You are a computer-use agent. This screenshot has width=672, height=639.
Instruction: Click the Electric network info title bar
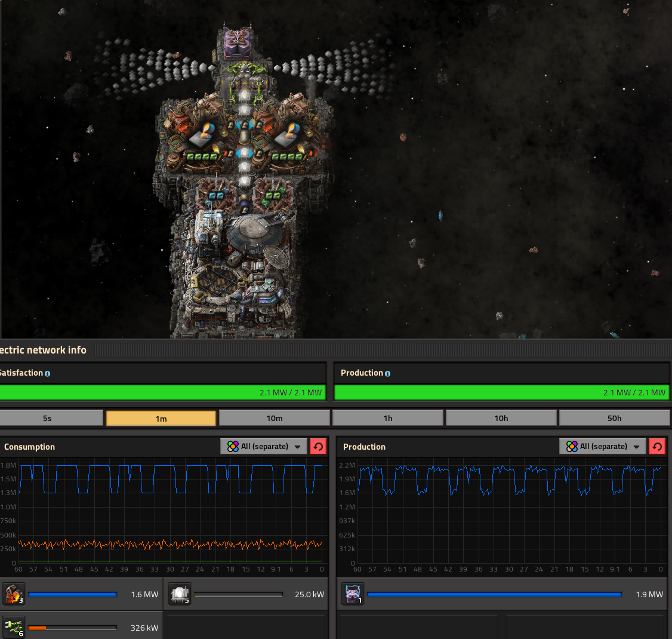(336, 350)
